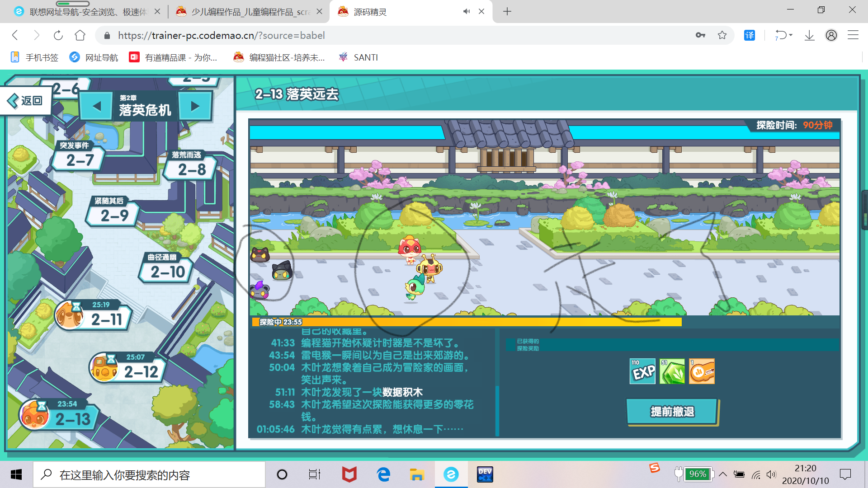Close the 联想网址导航 tab
The height and width of the screenshot is (488, 868).
157,12
